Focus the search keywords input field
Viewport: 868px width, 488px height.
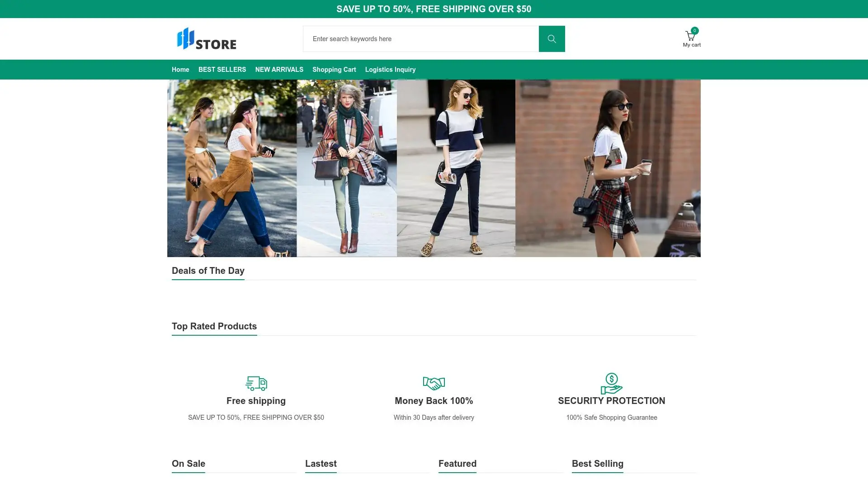click(x=420, y=39)
